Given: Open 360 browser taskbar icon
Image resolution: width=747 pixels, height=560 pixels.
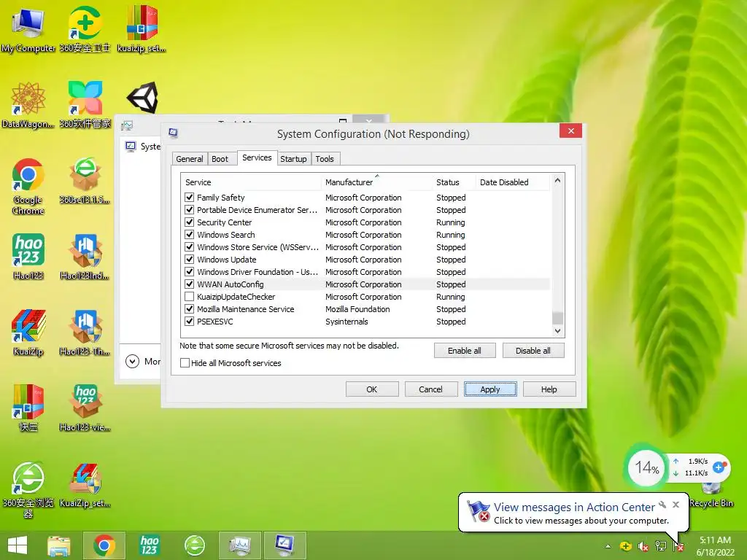Looking at the screenshot, I should 195,545.
